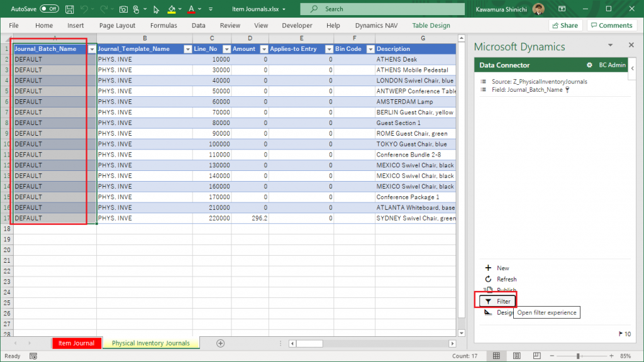Select the Amount cell 296.2

250,218
